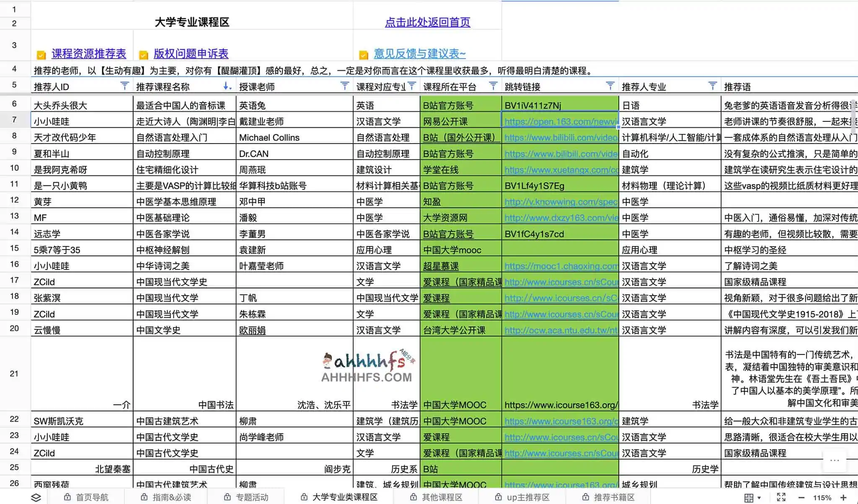Screen dimensions: 858x504
Task: Click the filter icon on 课程所在平台 column
Action: click(x=492, y=85)
